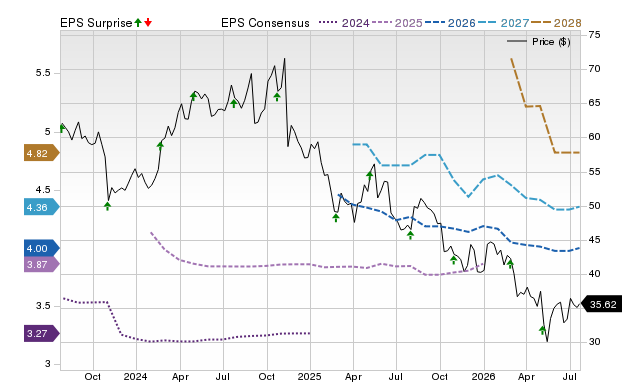This screenshot has width=640, height=382.
Task: Click the Apr axis label following 2026
Action: pos(527,376)
